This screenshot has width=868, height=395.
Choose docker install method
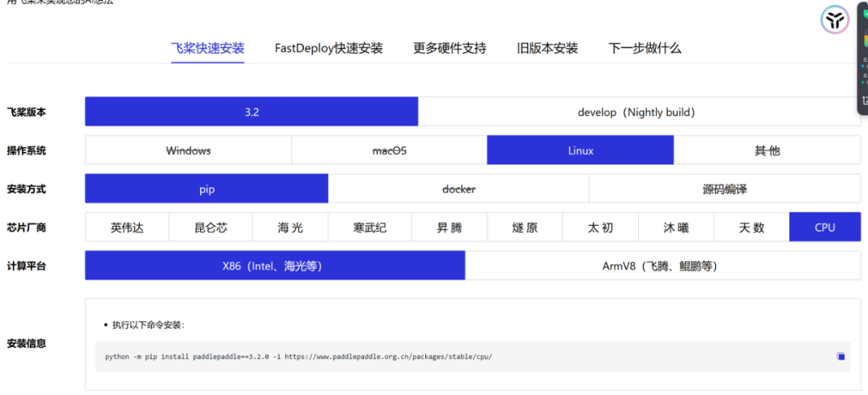coord(459,189)
